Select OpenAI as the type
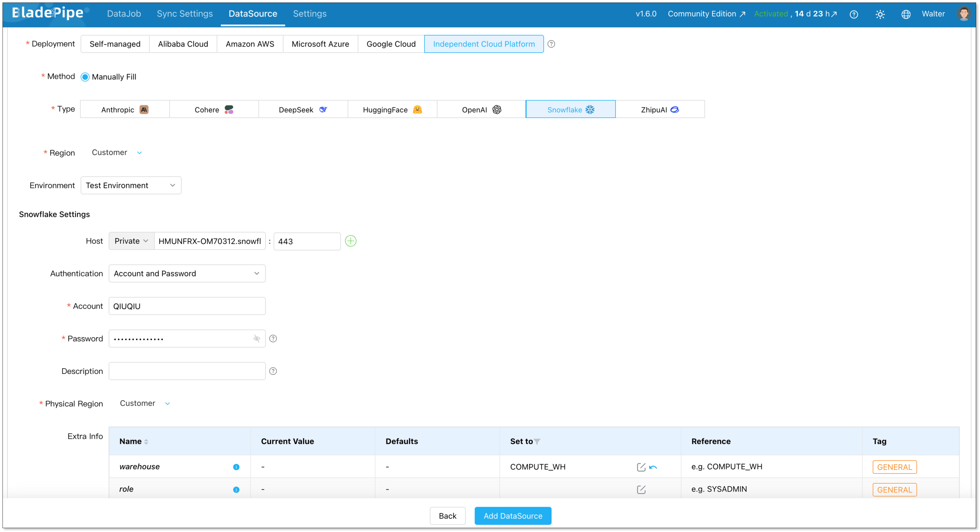980x532 pixels. click(x=481, y=110)
